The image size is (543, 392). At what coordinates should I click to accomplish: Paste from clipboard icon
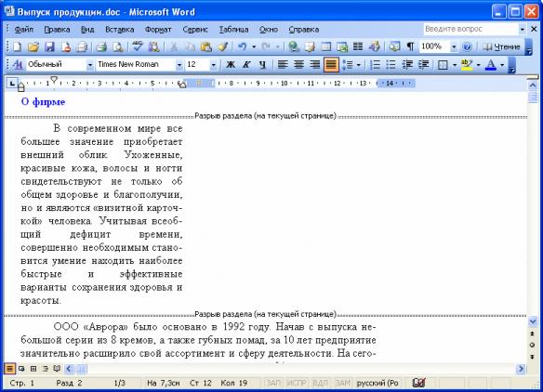point(206,46)
